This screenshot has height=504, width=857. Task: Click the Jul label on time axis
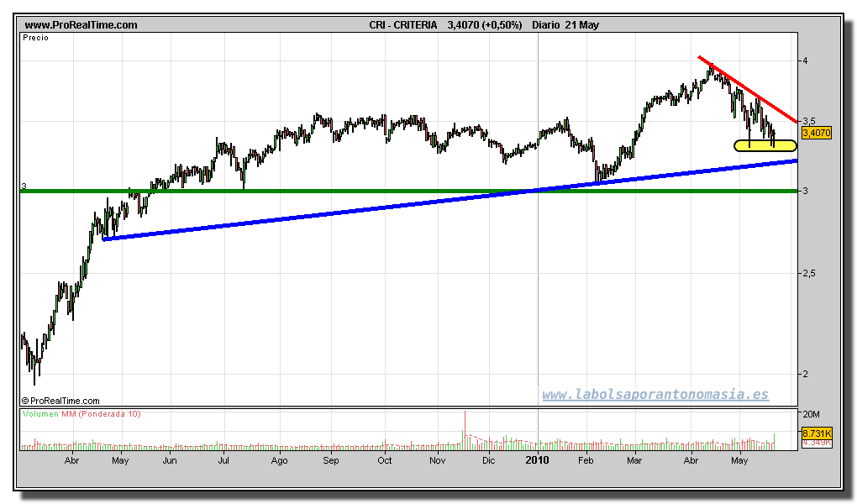[223, 460]
